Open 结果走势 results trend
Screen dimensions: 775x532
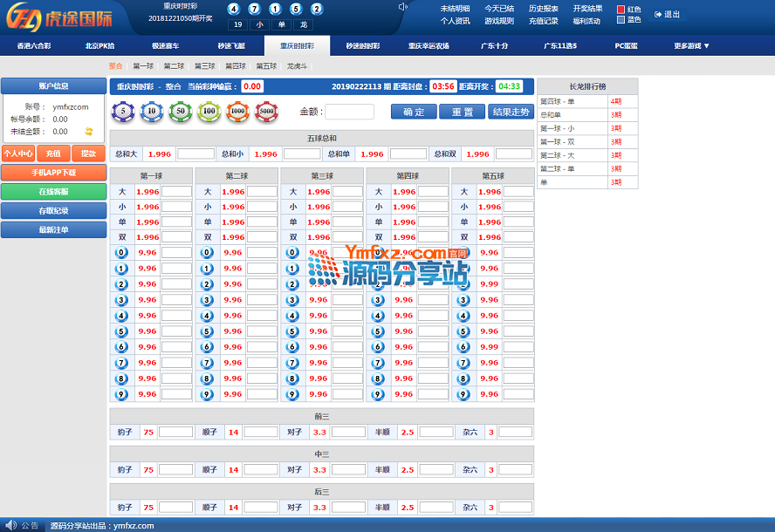click(x=511, y=112)
